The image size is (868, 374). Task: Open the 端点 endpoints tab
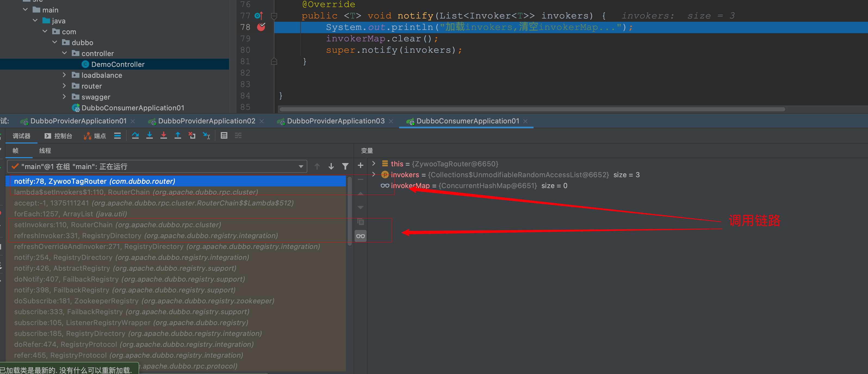(95, 136)
